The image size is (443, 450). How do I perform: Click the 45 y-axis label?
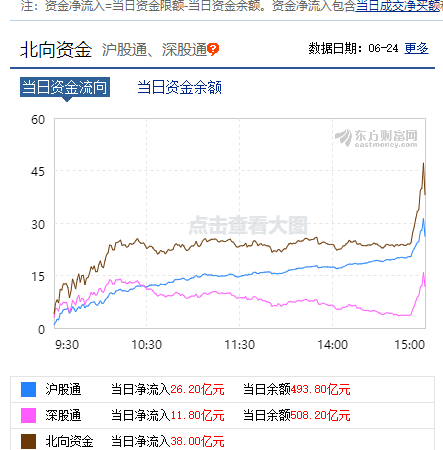(x=38, y=172)
